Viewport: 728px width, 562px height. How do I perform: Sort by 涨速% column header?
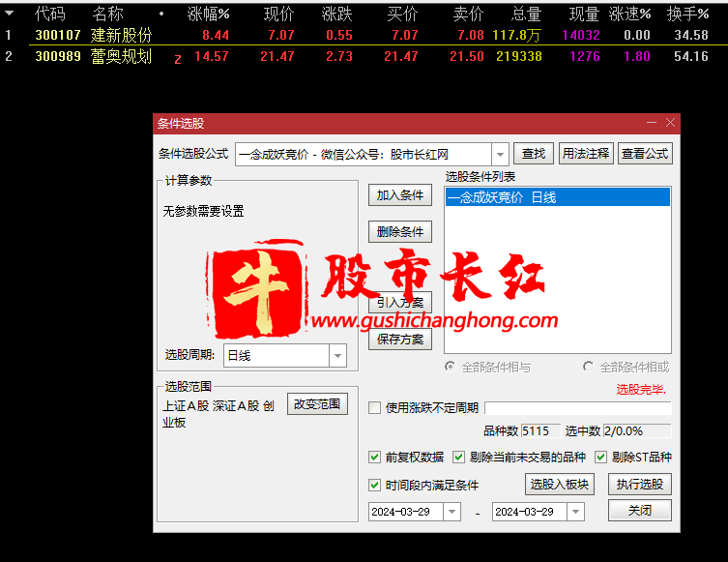(x=629, y=14)
